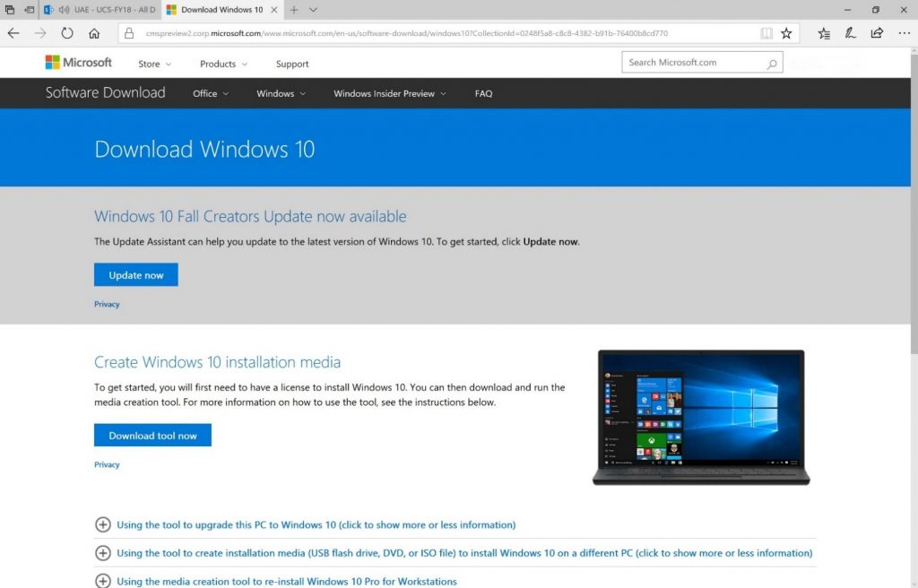Expand the Office dropdown menu
Screen dimensions: 918x588
[210, 93]
